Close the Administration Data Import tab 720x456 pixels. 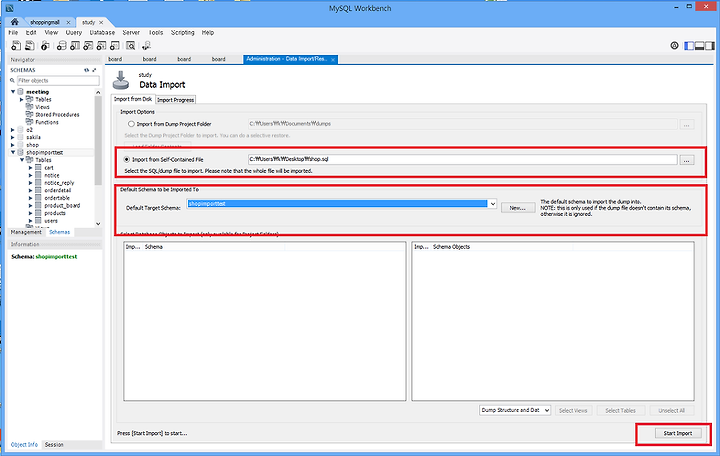point(333,59)
